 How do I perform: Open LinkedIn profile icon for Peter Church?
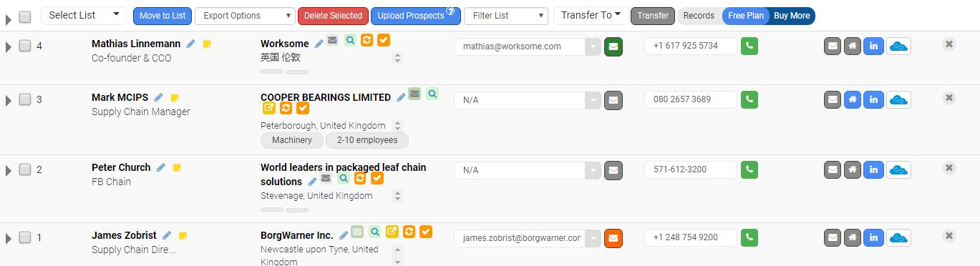coord(873,170)
